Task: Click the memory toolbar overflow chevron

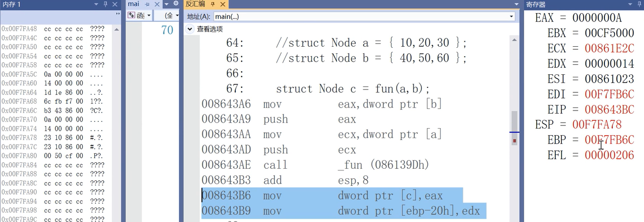Action: (x=118, y=14)
